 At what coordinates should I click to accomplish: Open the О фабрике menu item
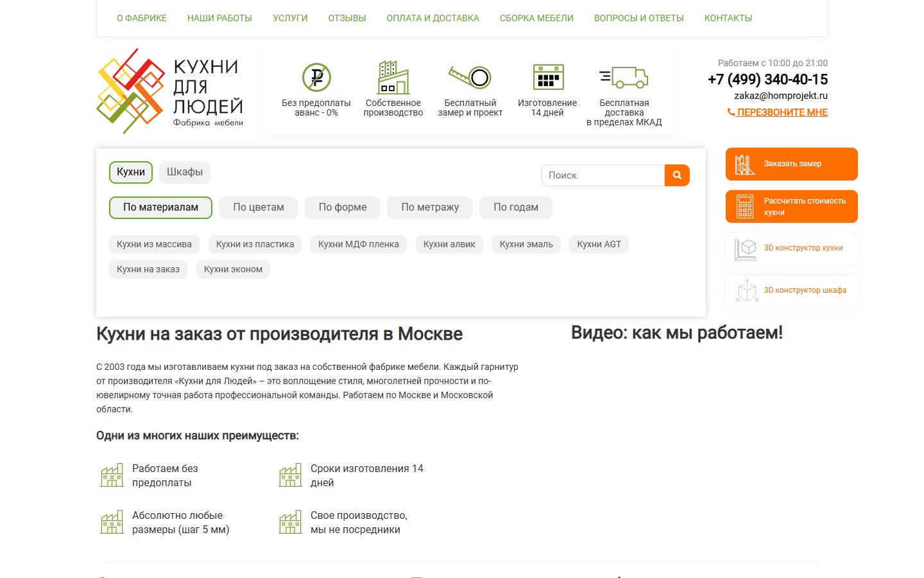(142, 18)
